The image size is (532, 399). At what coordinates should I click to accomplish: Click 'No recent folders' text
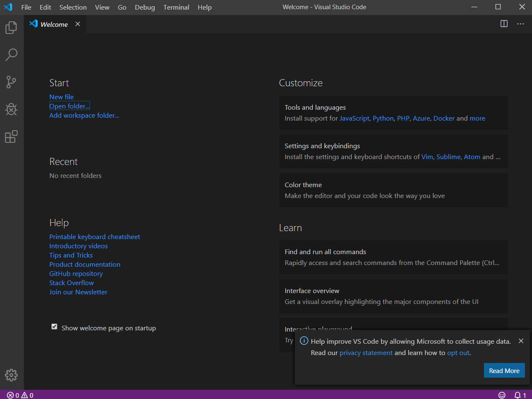[x=75, y=176]
